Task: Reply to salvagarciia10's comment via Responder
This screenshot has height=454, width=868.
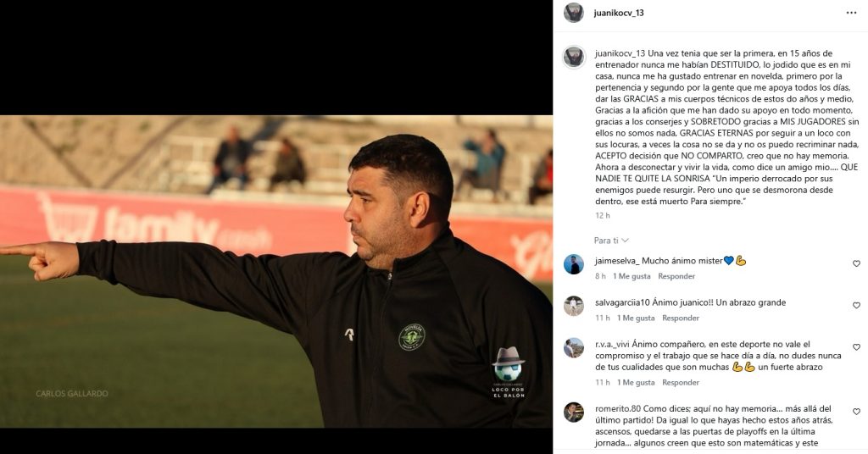Action: point(681,318)
